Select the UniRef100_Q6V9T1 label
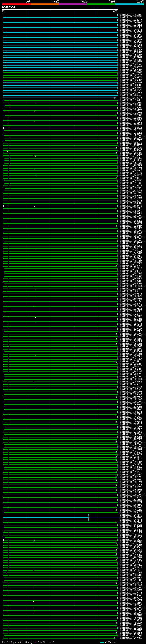 [131, 77]
